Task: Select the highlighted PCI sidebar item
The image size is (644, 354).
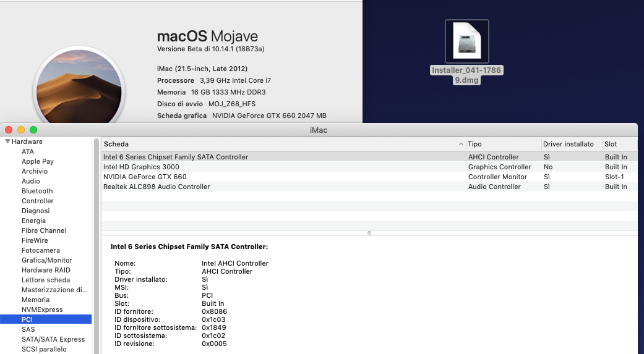Action: click(x=46, y=319)
